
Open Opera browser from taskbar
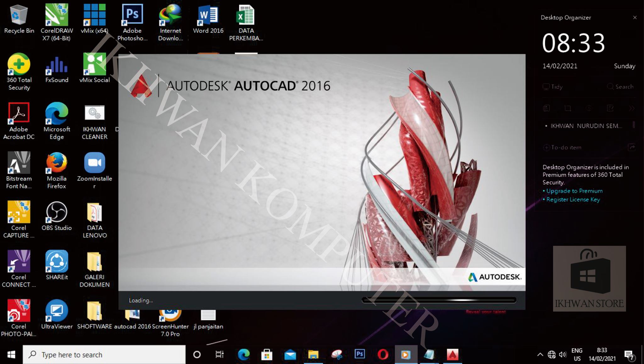[x=383, y=355]
